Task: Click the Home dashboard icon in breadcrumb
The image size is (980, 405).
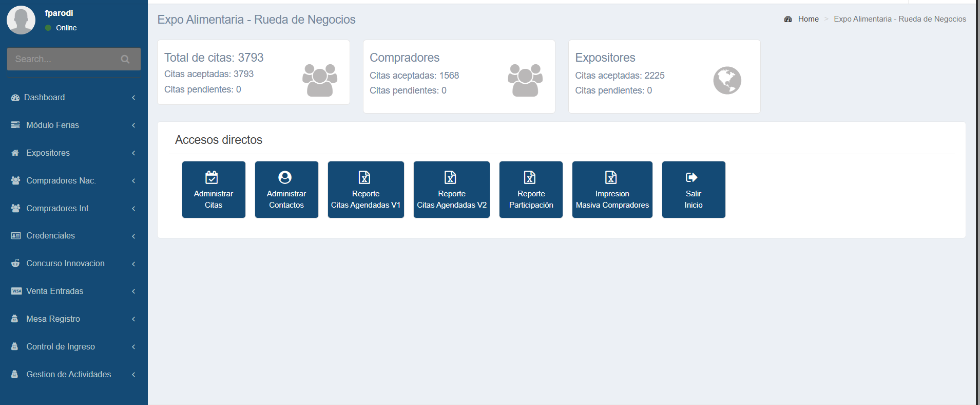Action: coord(788,19)
